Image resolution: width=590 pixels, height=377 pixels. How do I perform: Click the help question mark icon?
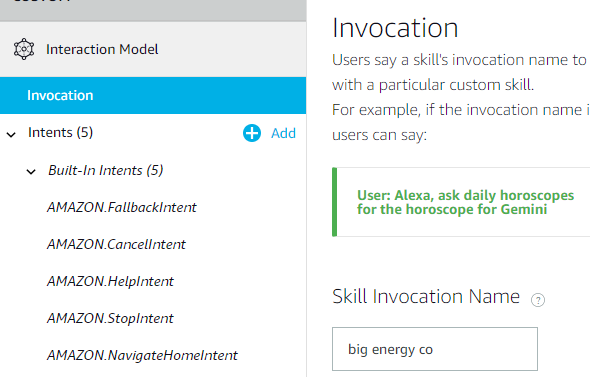point(538,300)
